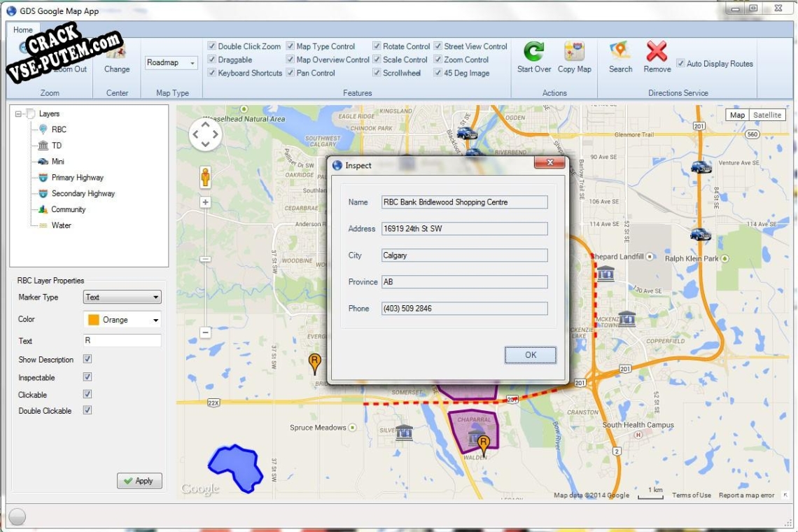798x532 pixels.
Task: Click the Apply button
Action: click(139, 481)
